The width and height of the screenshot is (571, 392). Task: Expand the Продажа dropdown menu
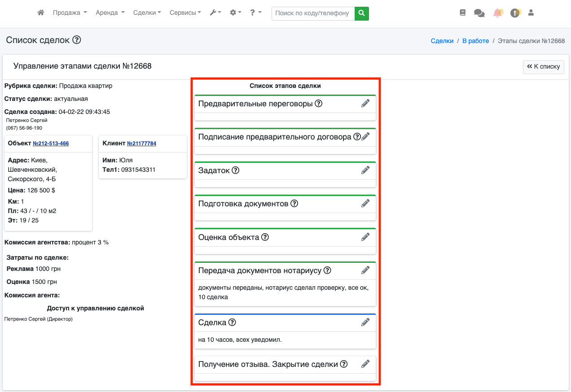70,13
